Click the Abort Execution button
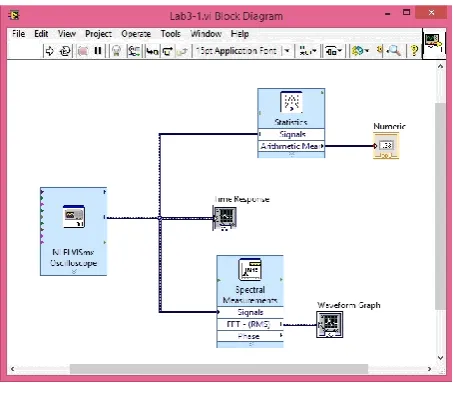 click(82, 51)
